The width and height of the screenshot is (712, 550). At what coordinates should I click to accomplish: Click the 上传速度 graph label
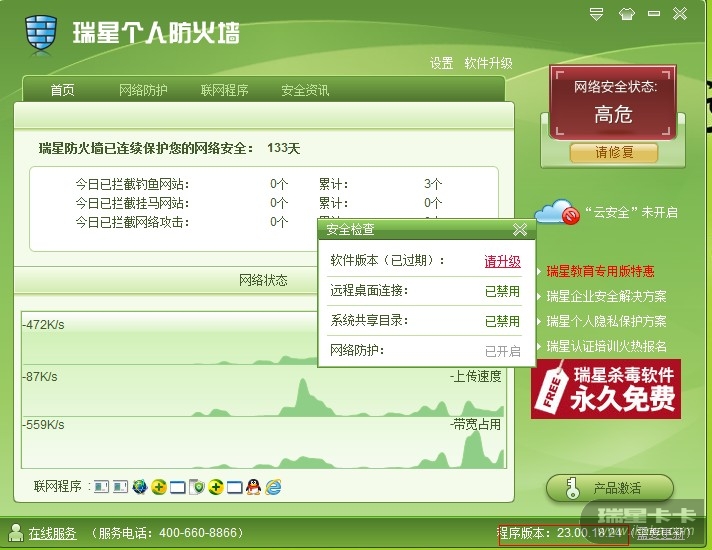[476, 376]
